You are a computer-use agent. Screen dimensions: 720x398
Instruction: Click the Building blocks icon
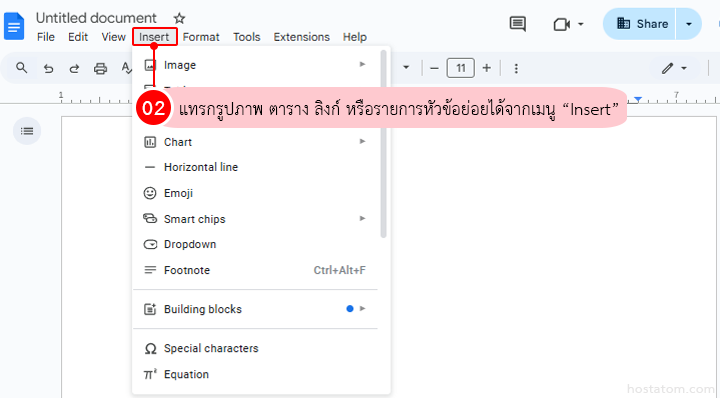coord(150,309)
